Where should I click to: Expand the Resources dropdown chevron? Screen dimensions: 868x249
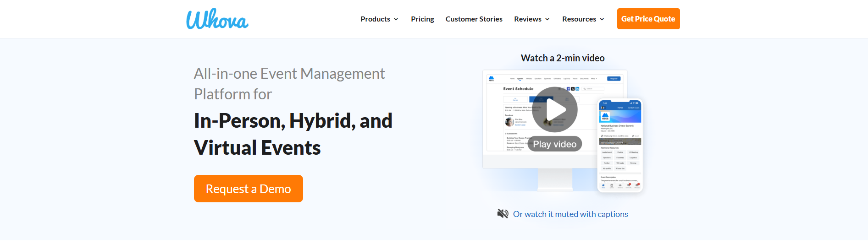point(602,19)
